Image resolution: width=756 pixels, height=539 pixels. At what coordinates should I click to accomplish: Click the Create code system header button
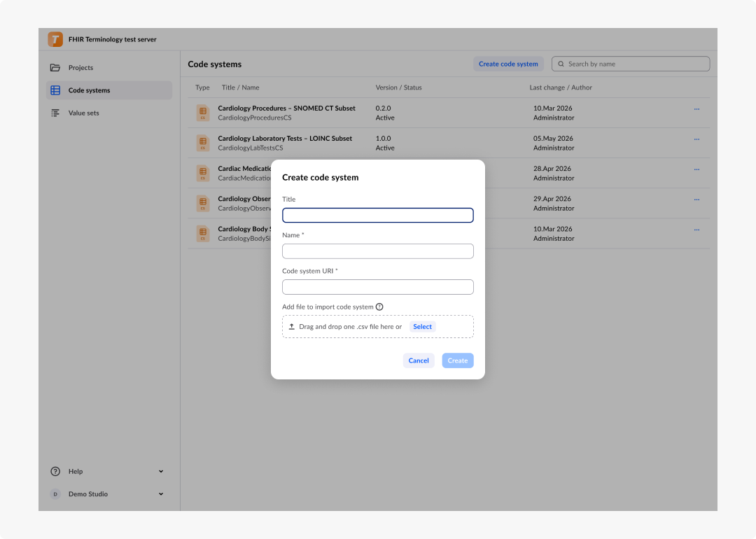tap(508, 64)
